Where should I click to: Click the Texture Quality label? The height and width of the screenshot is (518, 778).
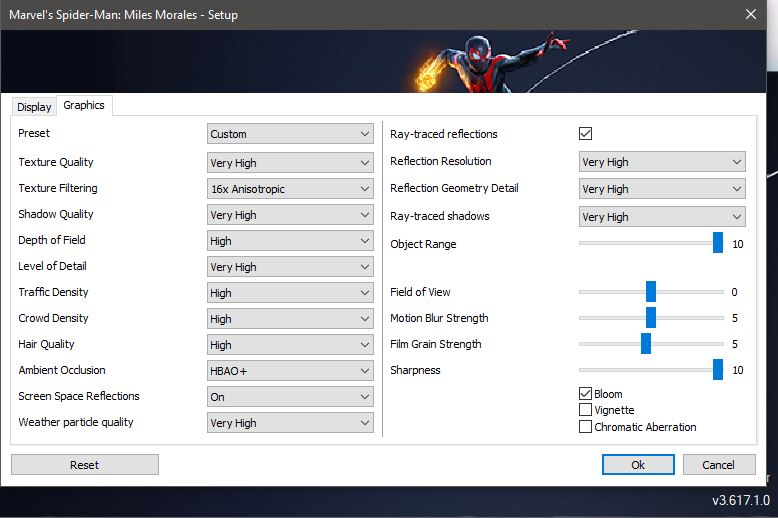click(x=56, y=162)
